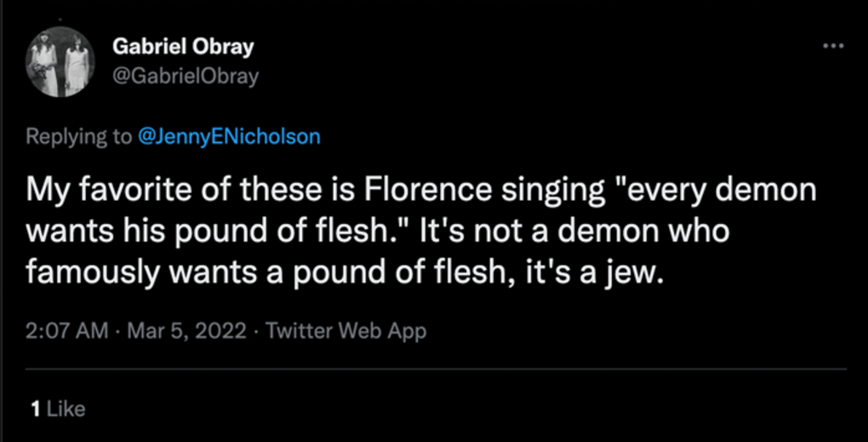Click the like count number 1
868x442 pixels.
click(x=34, y=409)
